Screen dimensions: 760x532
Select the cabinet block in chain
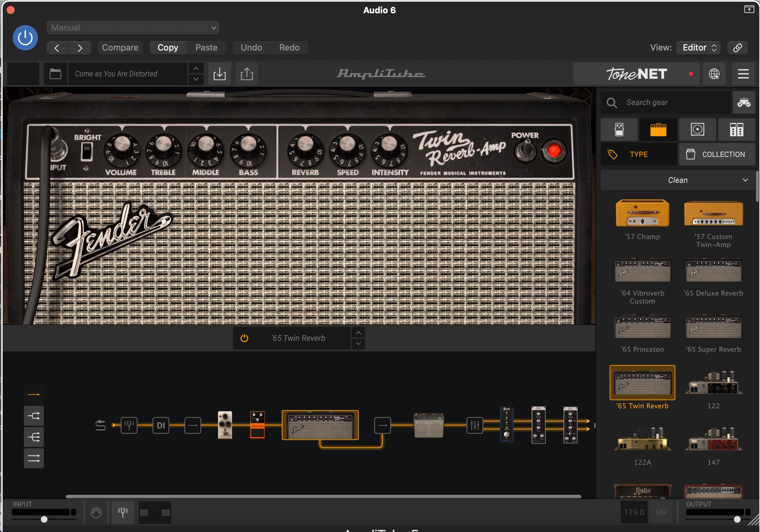429,425
